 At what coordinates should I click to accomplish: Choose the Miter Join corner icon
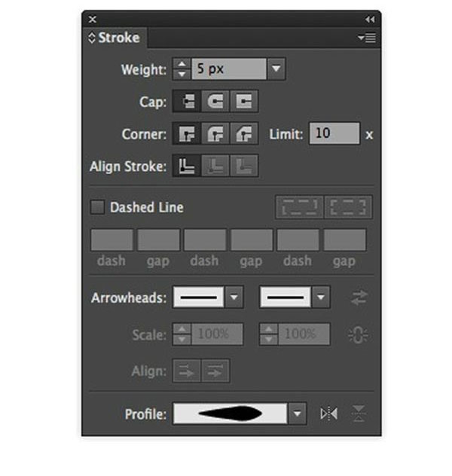tap(186, 134)
